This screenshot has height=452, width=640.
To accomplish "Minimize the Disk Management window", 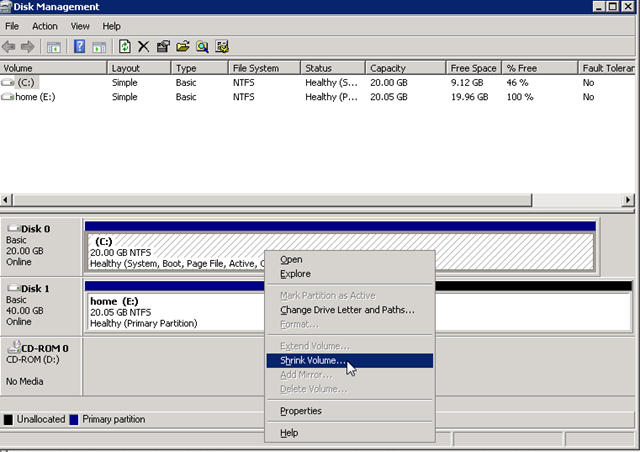I will 599,7.
